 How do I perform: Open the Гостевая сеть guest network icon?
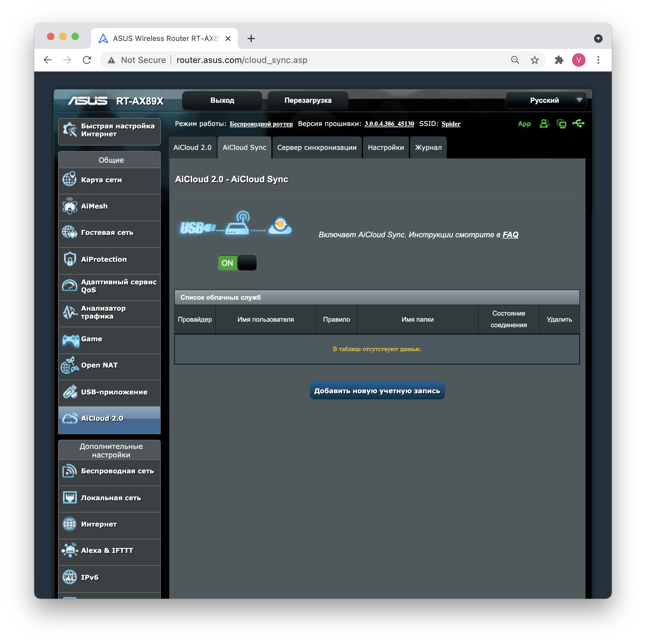coord(70,232)
